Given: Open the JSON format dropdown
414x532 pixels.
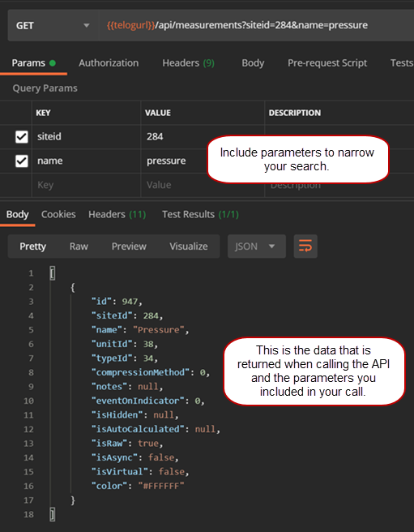Looking at the screenshot, I should [256, 247].
